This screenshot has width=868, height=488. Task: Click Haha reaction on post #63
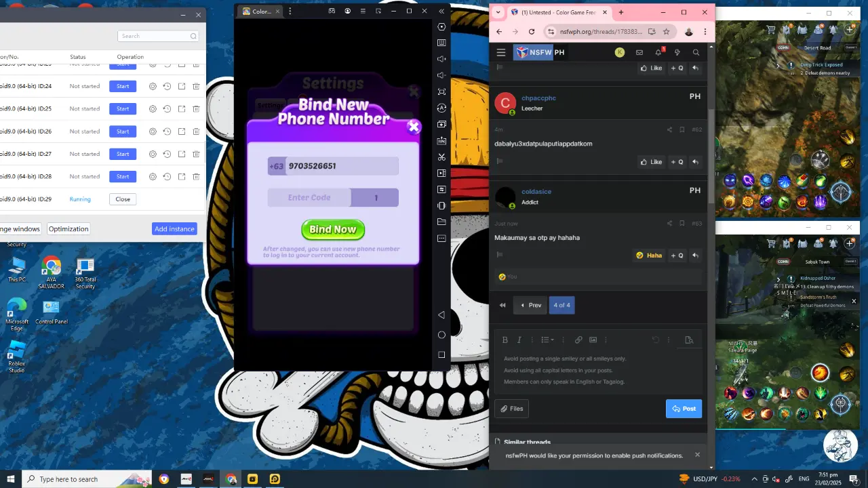point(649,256)
